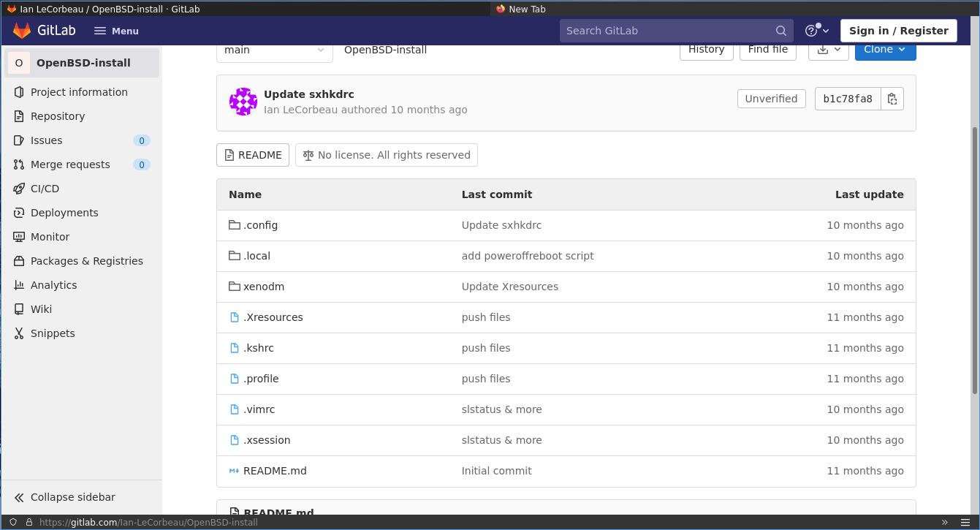Screen dimensions: 980x530
Task: Click Ian LeCorbeau author link
Action: (x=300, y=110)
